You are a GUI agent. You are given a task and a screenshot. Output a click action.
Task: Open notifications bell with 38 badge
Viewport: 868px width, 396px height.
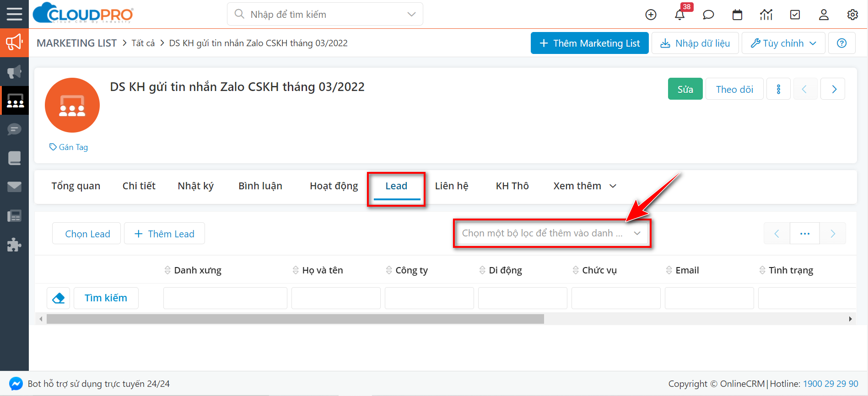point(680,15)
